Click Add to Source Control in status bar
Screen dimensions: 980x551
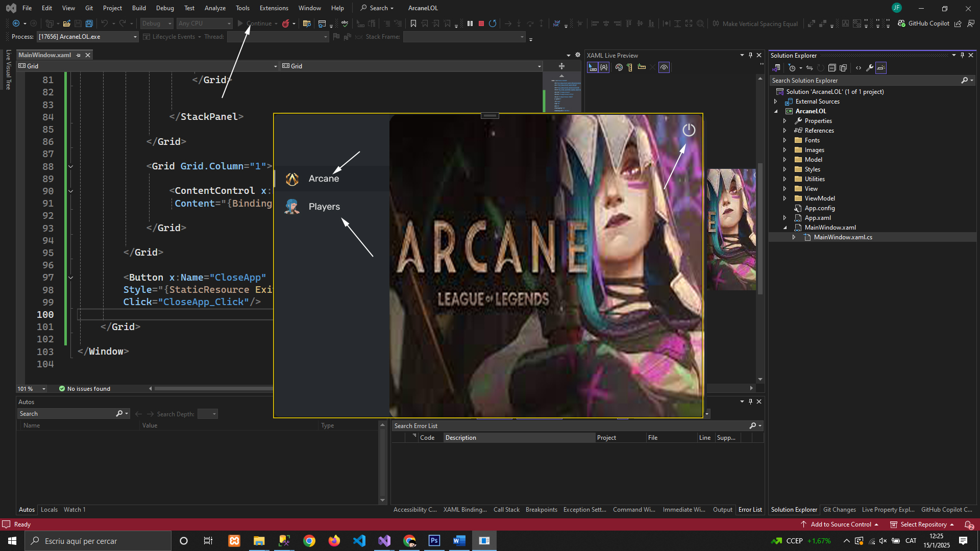pos(840,524)
